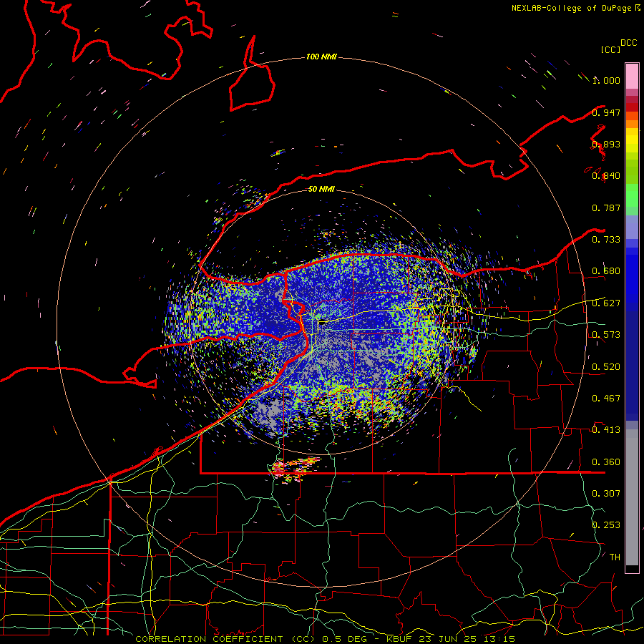The width and height of the screenshot is (644, 644).
Task: Click the 0.893 color scale value
Action: 606,144
